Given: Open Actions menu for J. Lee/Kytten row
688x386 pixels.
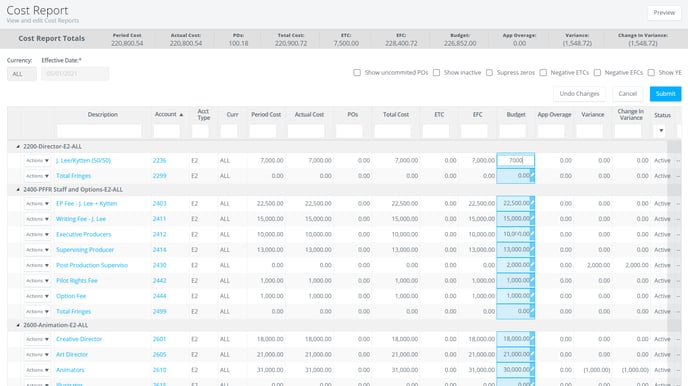Looking at the screenshot, I should 37,161.
